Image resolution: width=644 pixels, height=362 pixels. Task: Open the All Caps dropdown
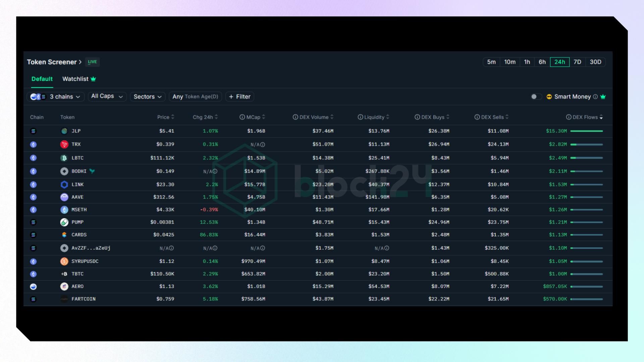click(x=107, y=97)
